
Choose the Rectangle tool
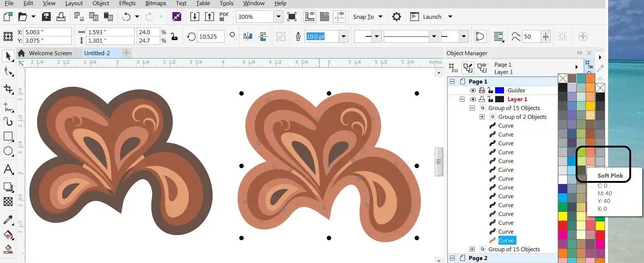pyautogui.click(x=8, y=136)
